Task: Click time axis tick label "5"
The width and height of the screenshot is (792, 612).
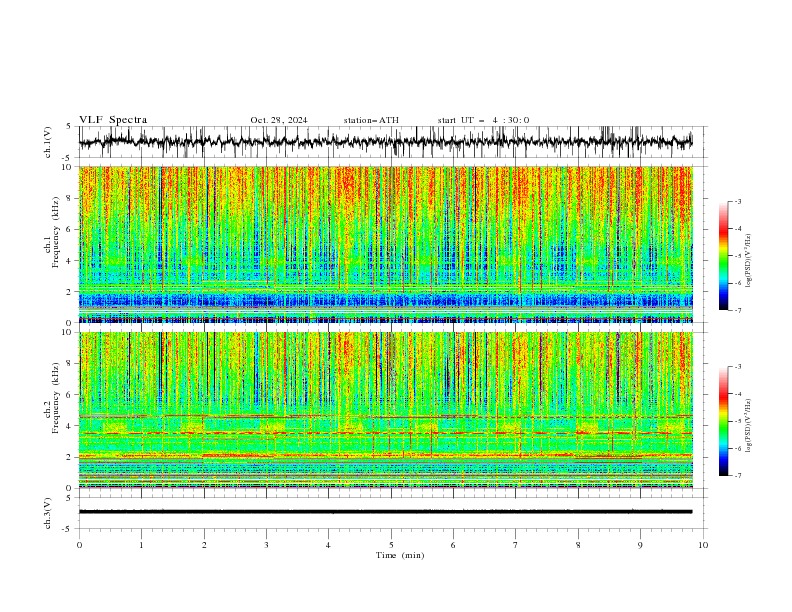Action: [391, 545]
